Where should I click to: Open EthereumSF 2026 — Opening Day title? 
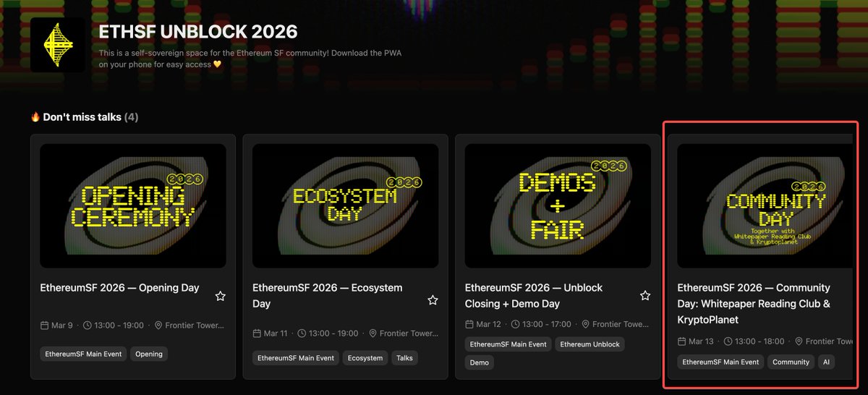[120, 288]
